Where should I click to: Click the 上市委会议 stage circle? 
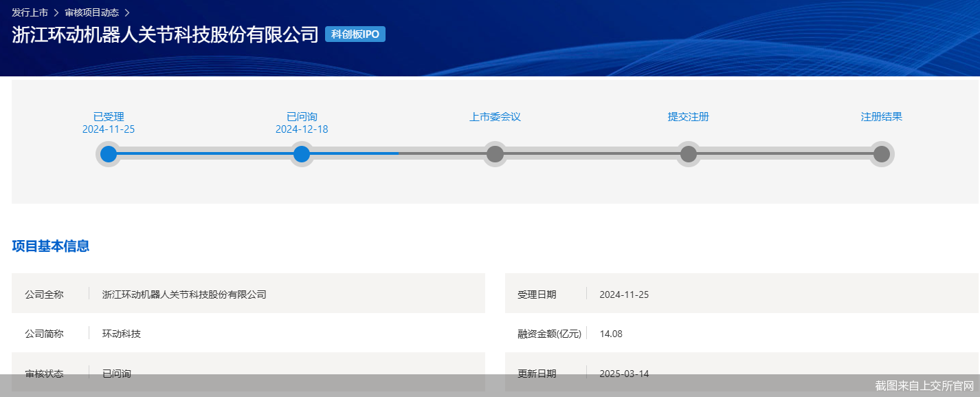(495, 154)
